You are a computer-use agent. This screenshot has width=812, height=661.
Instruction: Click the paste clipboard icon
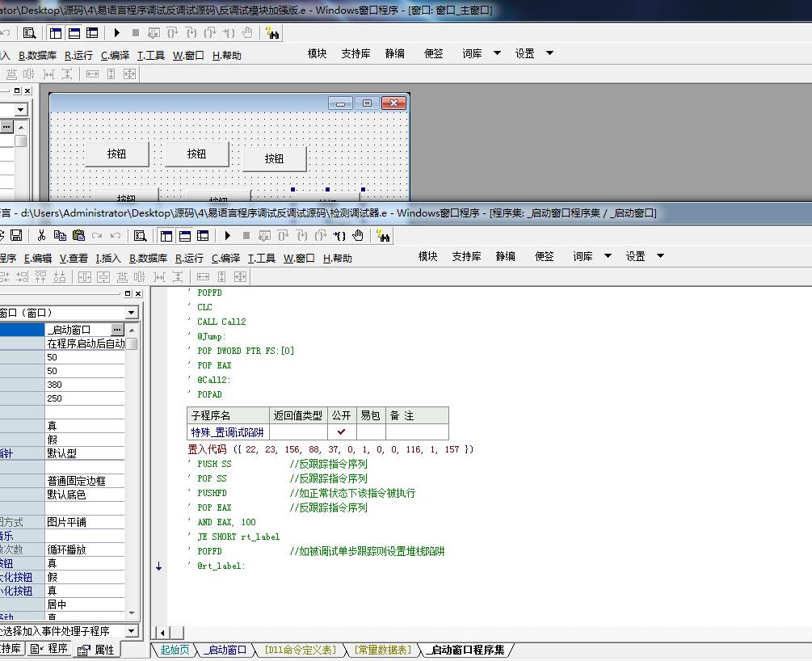tap(78, 236)
